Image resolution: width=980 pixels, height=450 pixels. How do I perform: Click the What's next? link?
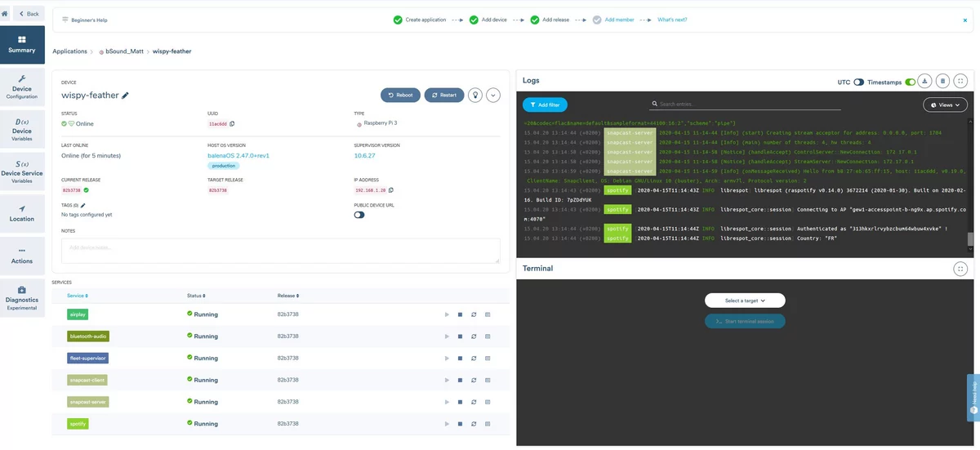pyautogui.click(x=671, y=20)
